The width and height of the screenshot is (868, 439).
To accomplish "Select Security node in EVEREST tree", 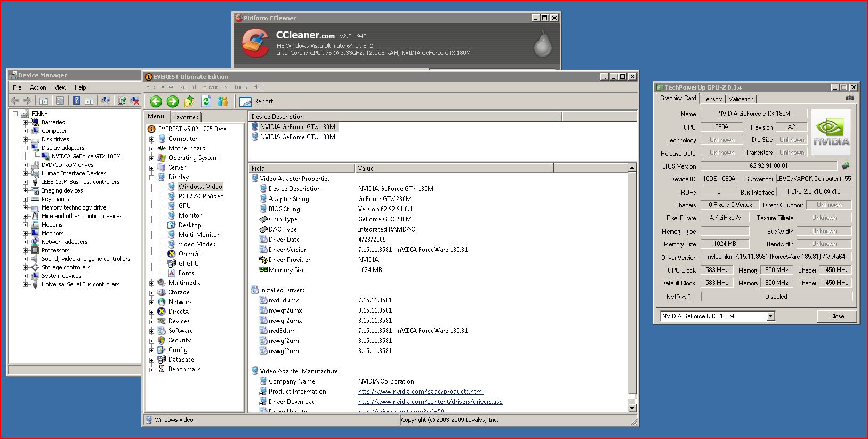I will 180,340.
